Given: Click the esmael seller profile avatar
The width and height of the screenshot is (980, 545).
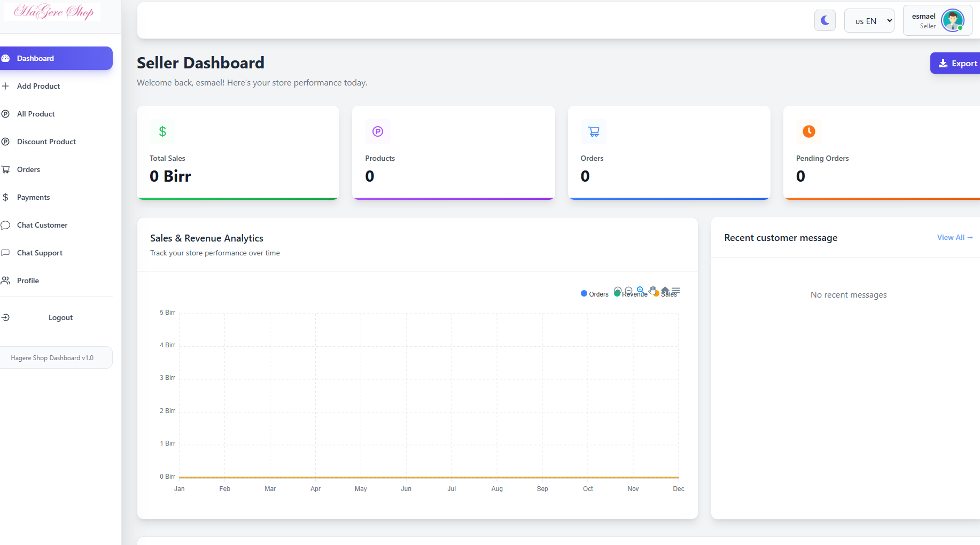Looking at the screenshot, I should (952, 21).
